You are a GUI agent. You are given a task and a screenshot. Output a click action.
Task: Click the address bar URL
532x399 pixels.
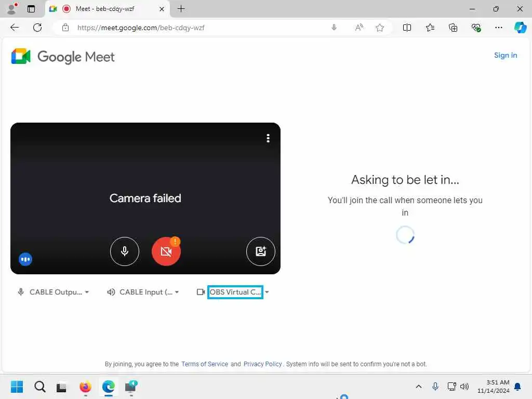[141, 28]
